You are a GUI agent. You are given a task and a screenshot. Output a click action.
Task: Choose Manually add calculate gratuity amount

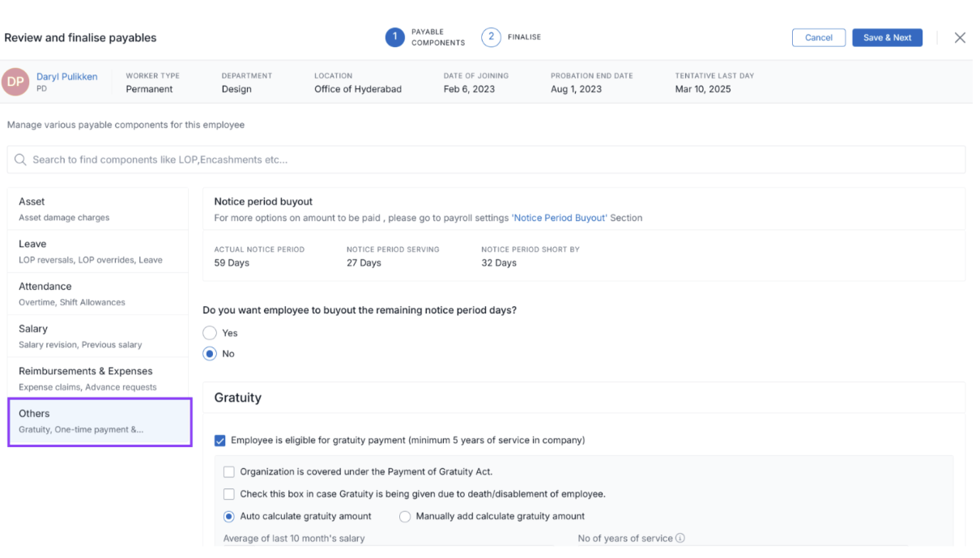point(405,517)
